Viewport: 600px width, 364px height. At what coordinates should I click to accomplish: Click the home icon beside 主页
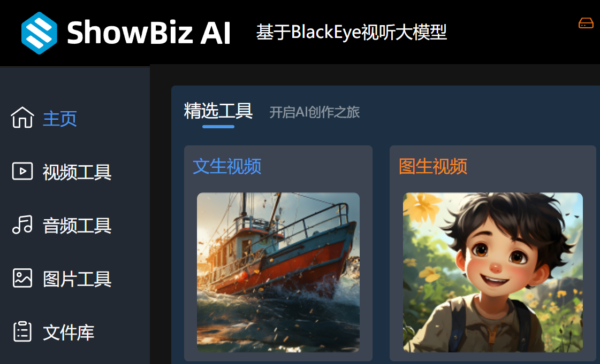point(22,117)
